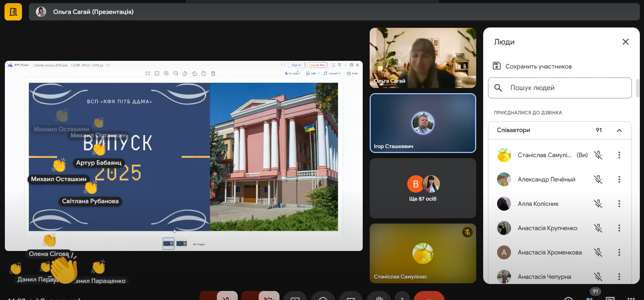644x300 pixels.
Task: Click zoom in magnifier in WPS Photos
Action: [166, 73]
